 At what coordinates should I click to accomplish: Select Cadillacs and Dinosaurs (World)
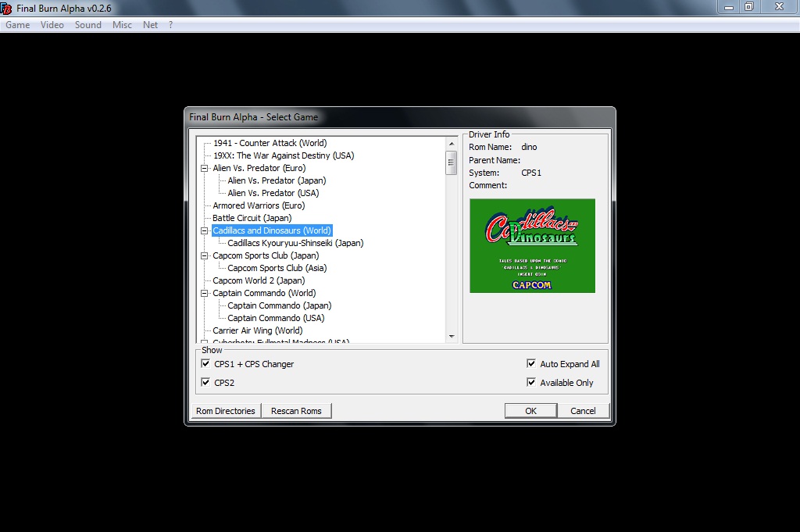pos(272,230)
